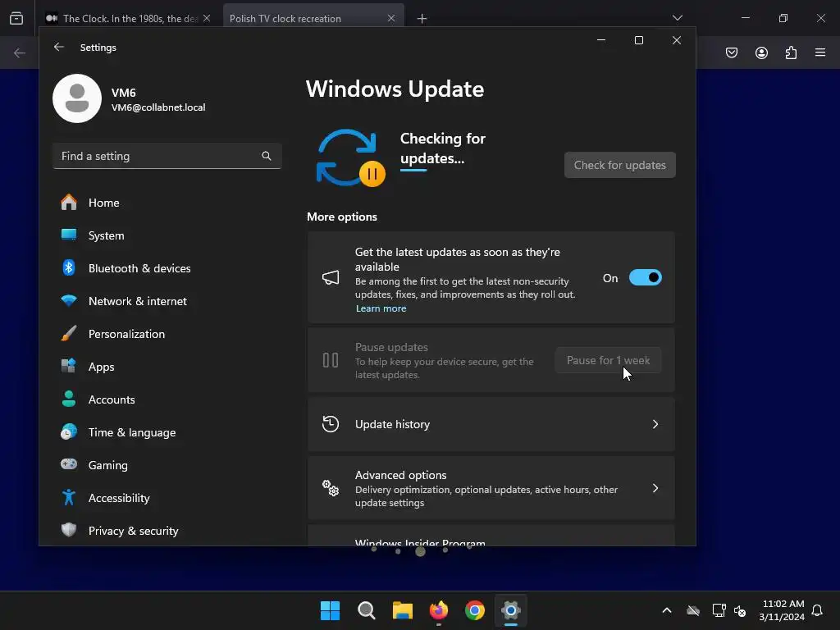Click the muted volume tray icon
The width and height of the screenshot is (840, 630).
coord(740,610)
